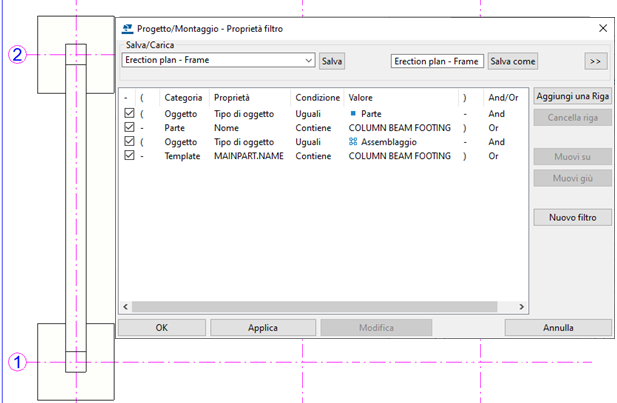The width and height of the screenshot is (617, 403).
Task: Click the Cancella riga button
Action: pyautogui.click(x=573, y=118)
